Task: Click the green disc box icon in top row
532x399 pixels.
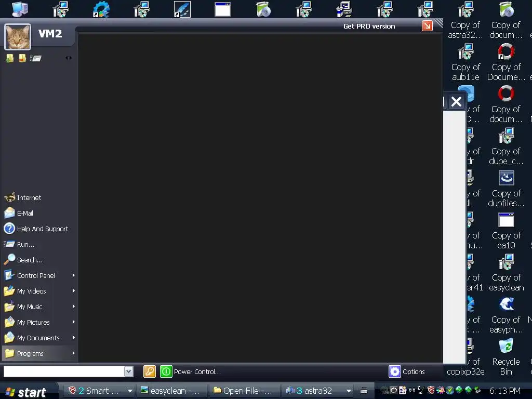Action: pos(263,9)
